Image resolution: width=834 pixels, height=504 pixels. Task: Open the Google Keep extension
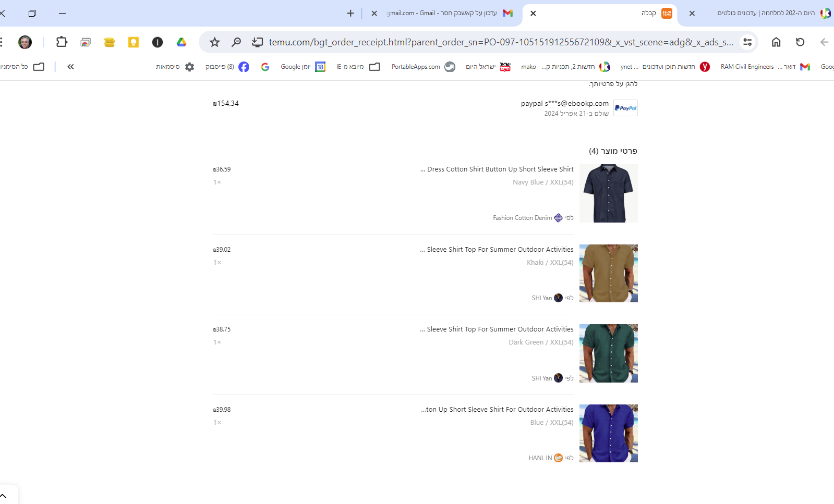pos(134,42)
